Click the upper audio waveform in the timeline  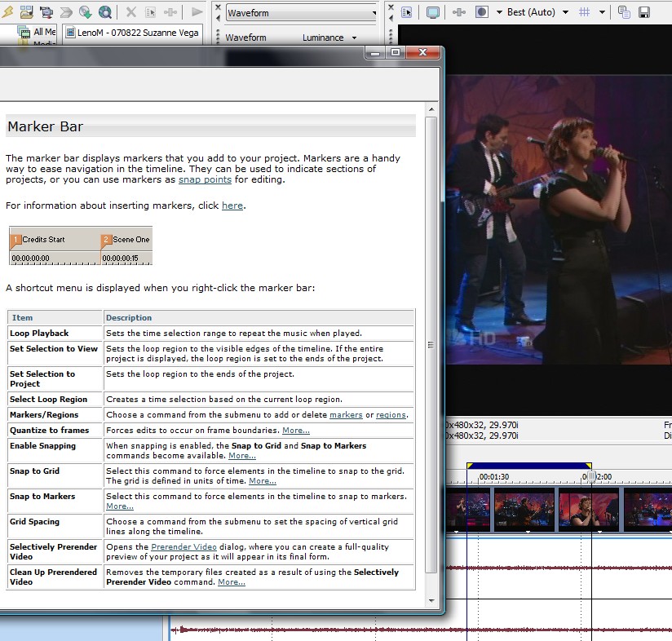(559, 568)
